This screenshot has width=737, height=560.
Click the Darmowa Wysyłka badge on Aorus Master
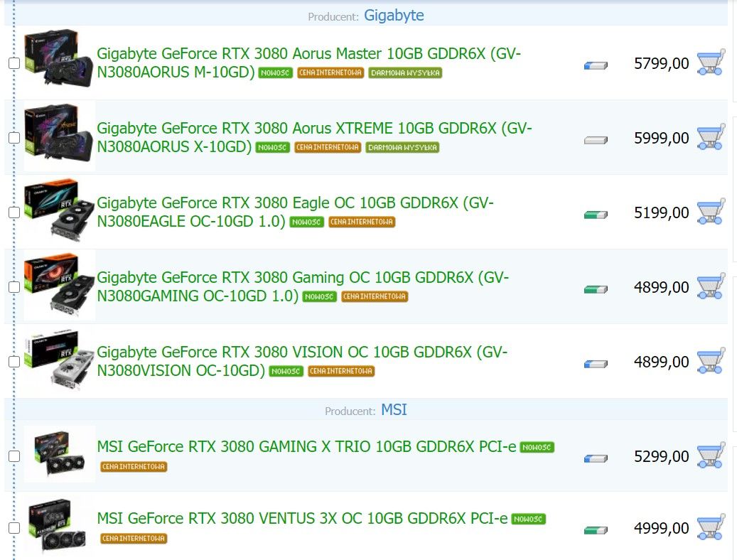click(x=405, y=73)
